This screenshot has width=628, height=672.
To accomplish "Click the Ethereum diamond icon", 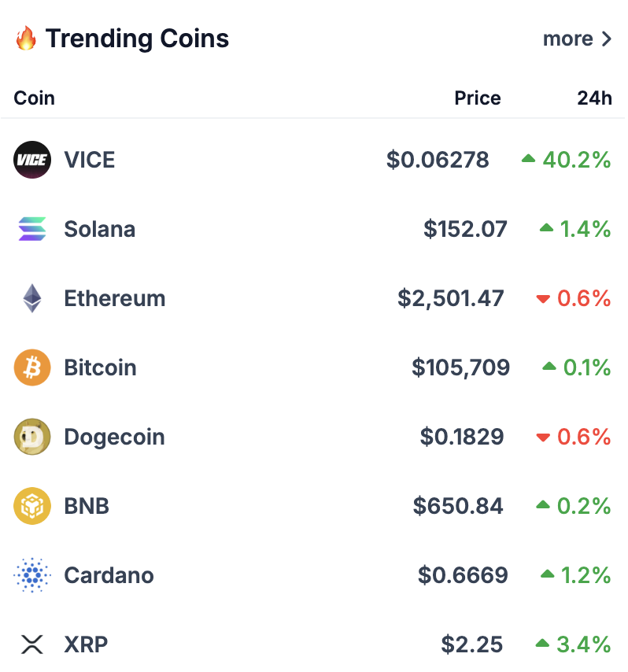I will click(x=32, y=298).
